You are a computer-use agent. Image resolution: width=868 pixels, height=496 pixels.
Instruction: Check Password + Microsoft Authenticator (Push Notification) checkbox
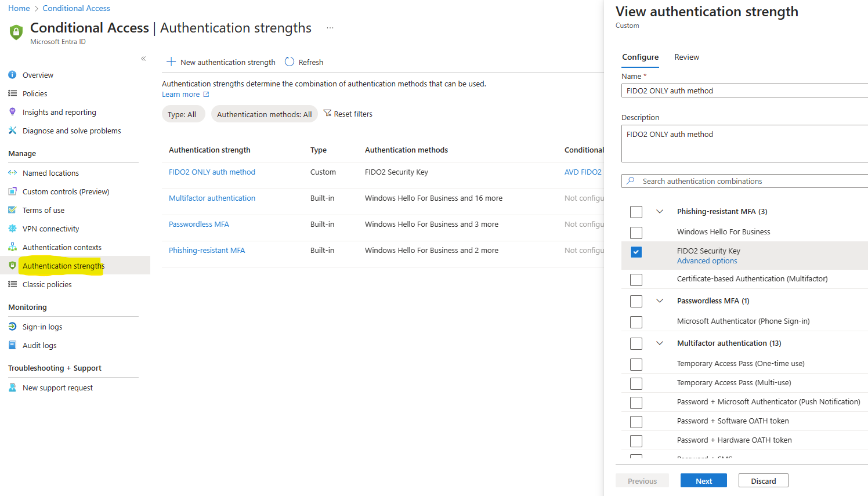pos(636,403)
